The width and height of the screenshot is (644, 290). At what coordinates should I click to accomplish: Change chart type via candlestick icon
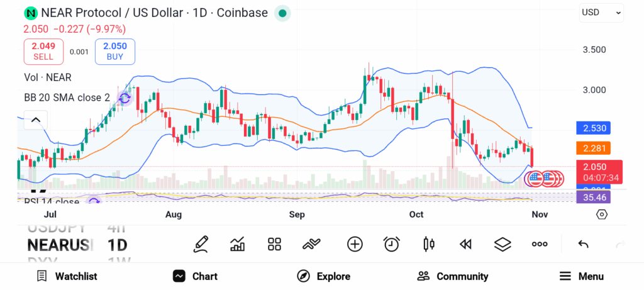pyautogui.click(x=430, y=244)
